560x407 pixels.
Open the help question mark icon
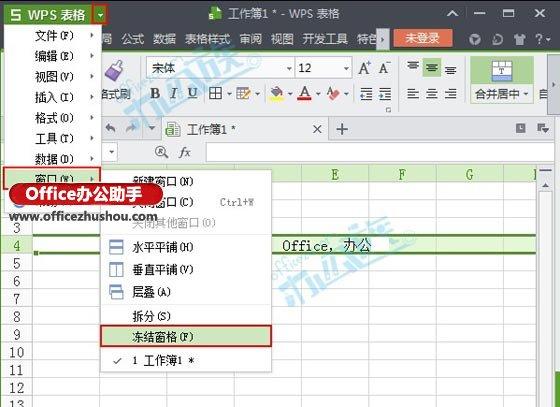click(x=539, y=39)
